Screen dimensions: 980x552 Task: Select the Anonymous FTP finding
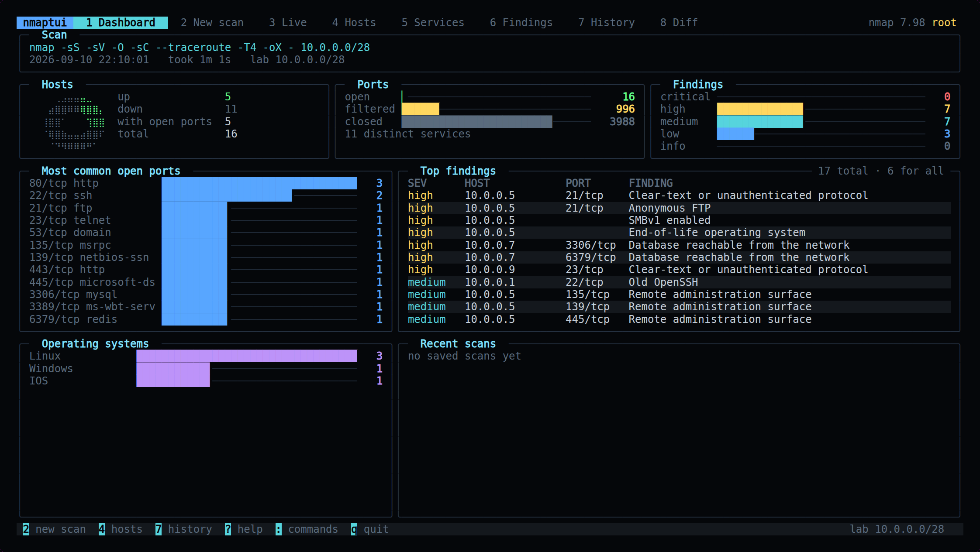(x=679, y=208)
